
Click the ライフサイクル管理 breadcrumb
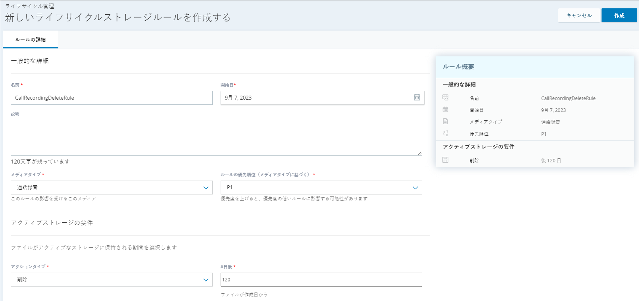click(x=29, y=6)
